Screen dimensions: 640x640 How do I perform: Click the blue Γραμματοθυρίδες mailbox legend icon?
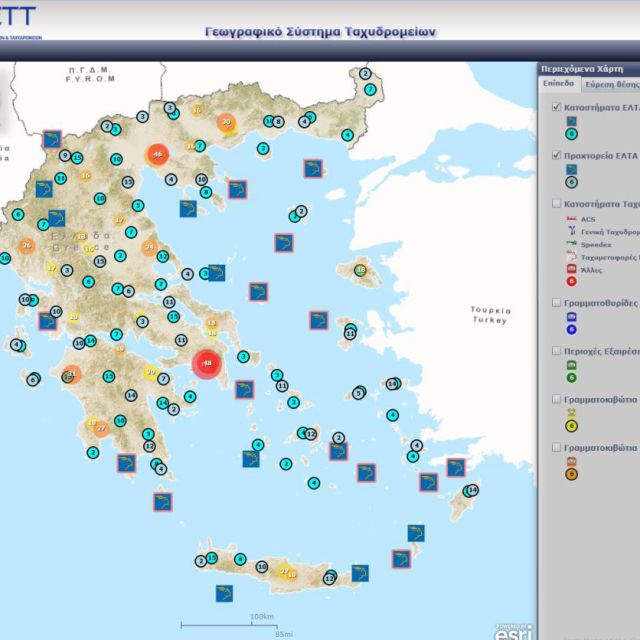pyautogui.click(x=571, y=317)
